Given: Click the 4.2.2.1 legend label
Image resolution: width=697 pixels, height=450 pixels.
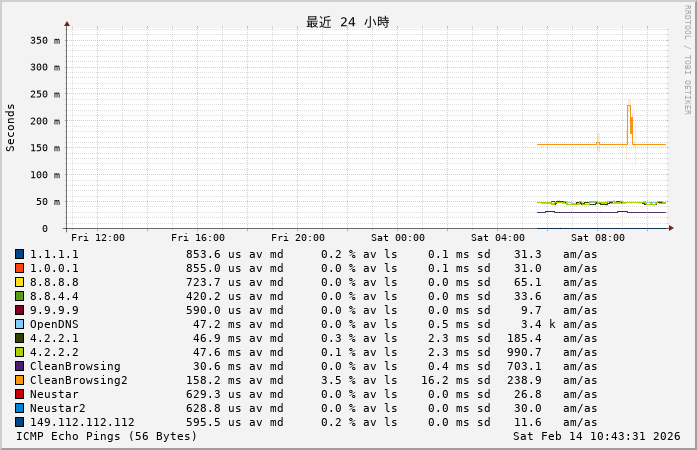Looking at the screenshot, I should (x=54, y=338).
